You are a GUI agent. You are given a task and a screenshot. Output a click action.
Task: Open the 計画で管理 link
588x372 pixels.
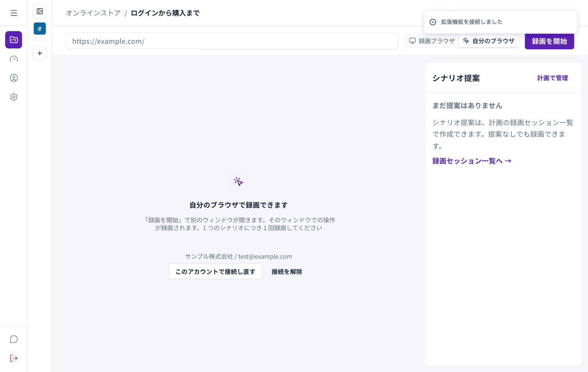(552, 78)
